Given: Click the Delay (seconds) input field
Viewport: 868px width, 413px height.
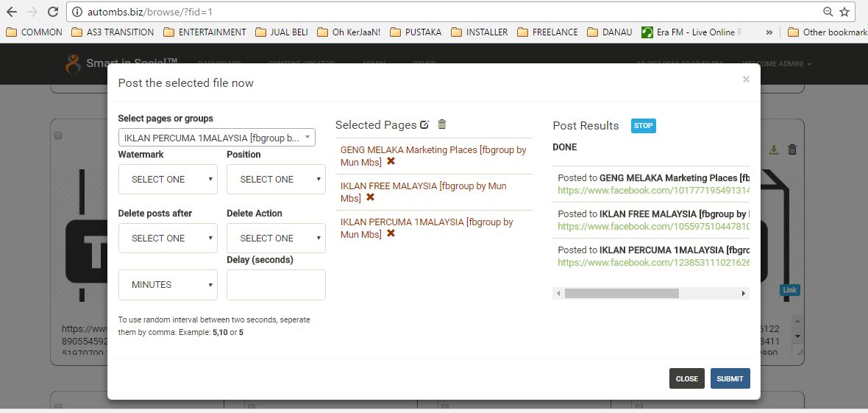Looking at the screenshot, I should (x=277, y=284).
